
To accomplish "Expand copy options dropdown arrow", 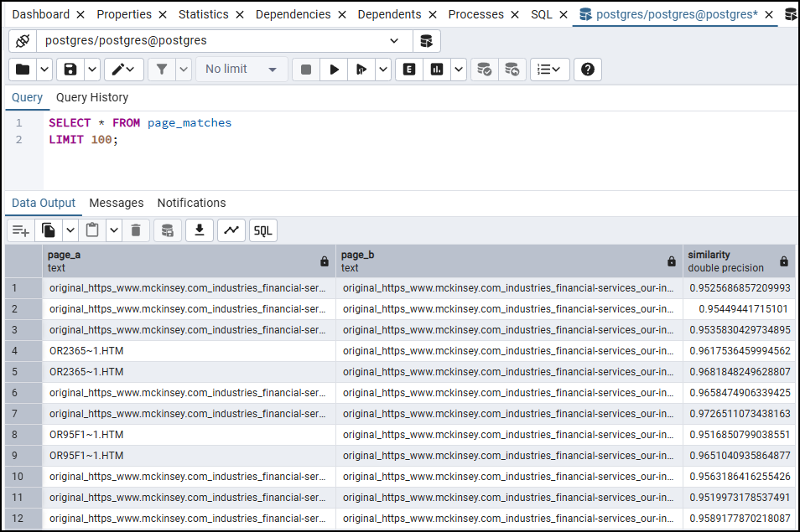I will 70,231.
